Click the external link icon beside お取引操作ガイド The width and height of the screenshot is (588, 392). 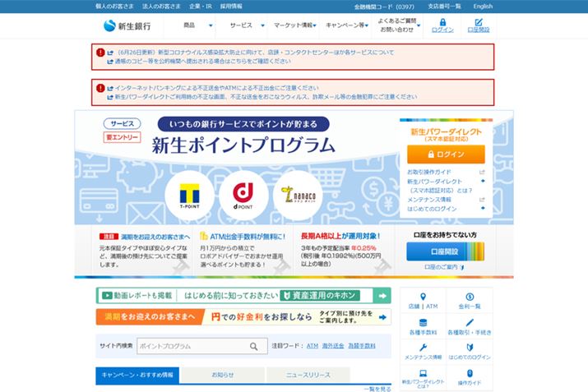click(482, 172)
